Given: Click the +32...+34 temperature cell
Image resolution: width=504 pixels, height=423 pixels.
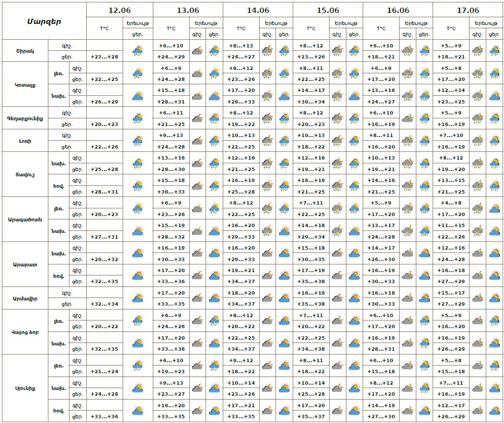Looking at the screenshot, I should (104, 304).
